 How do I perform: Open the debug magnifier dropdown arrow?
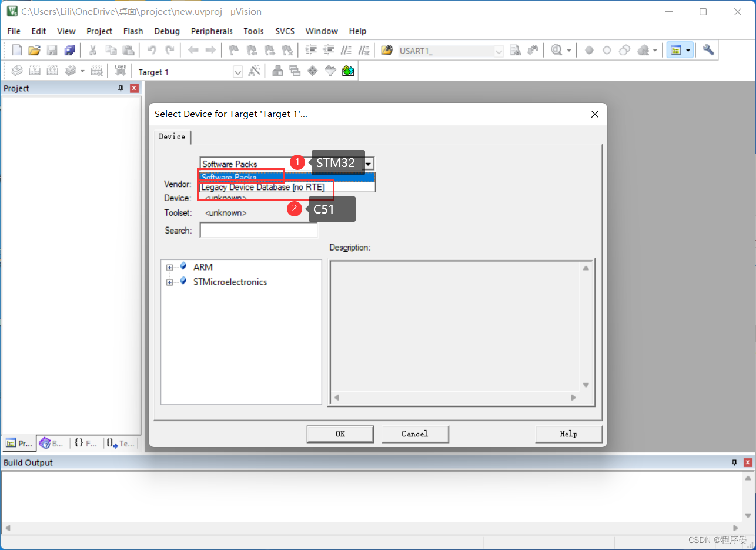tap(569, 51)
